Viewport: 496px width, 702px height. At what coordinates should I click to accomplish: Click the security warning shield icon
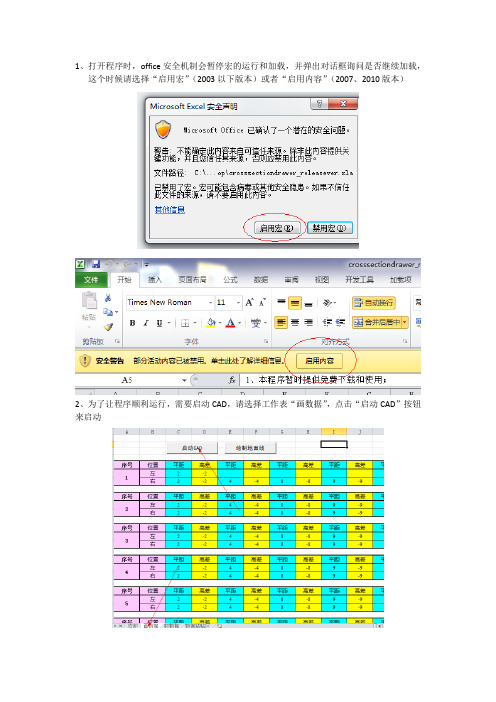pyautogui.click(x=85, y=361)
